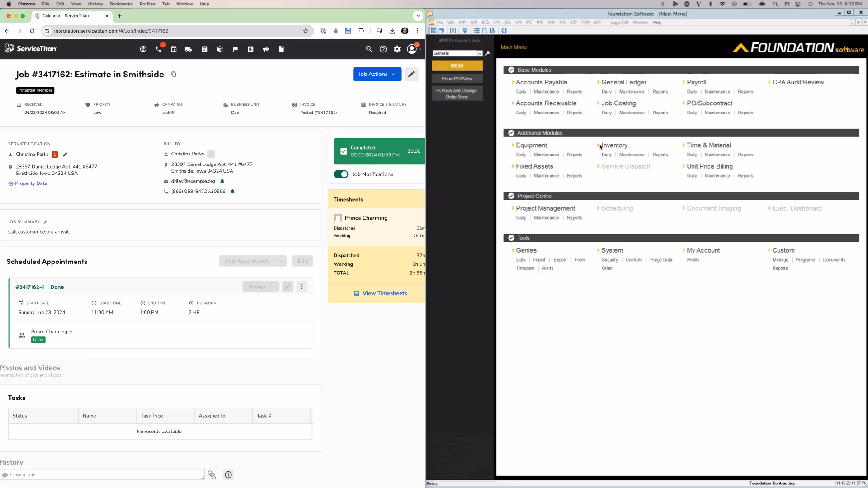Screen dimensions: 868x488
Task: Open the G/L menu in Foundation
Action: point(507,22)
